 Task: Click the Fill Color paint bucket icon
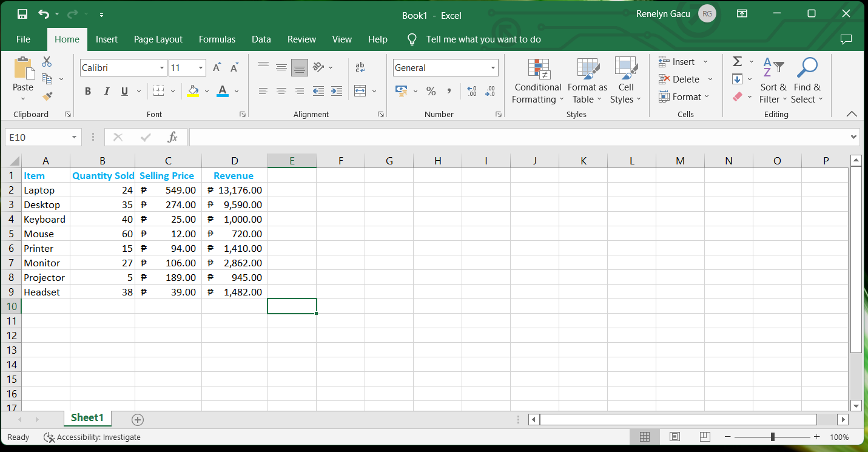[x=193, y=91]
